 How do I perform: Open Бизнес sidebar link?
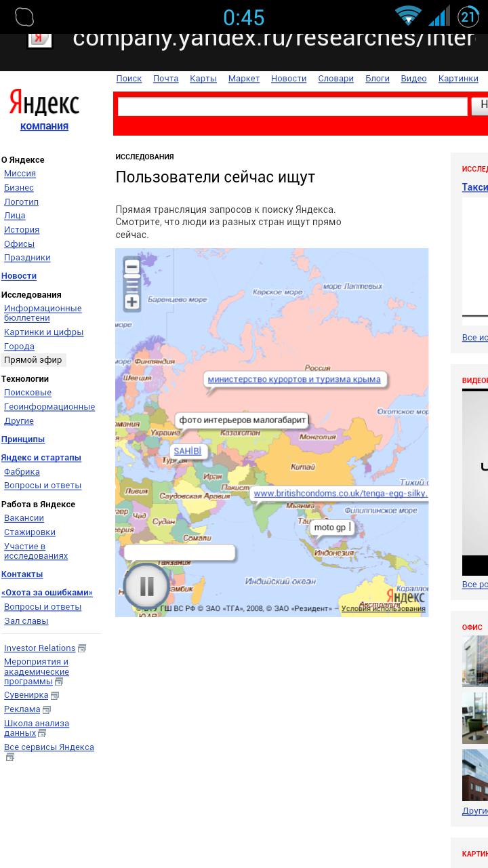pos(18,188)
